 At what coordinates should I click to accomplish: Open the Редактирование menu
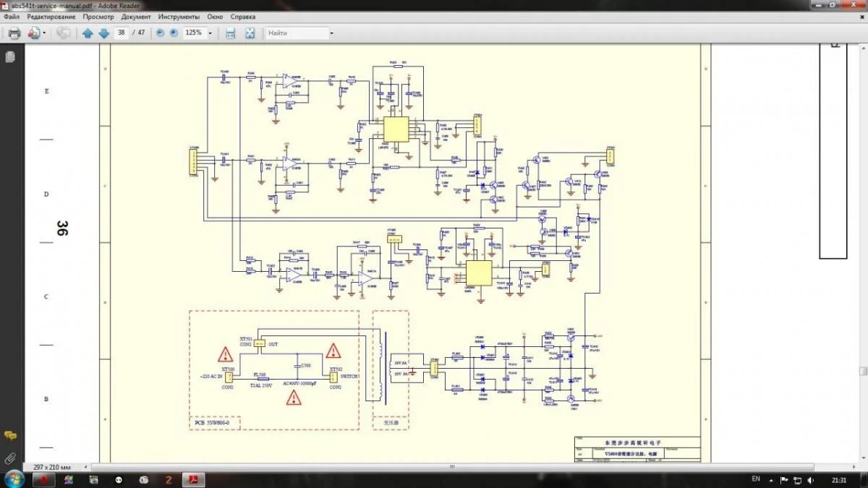point(51,16)
